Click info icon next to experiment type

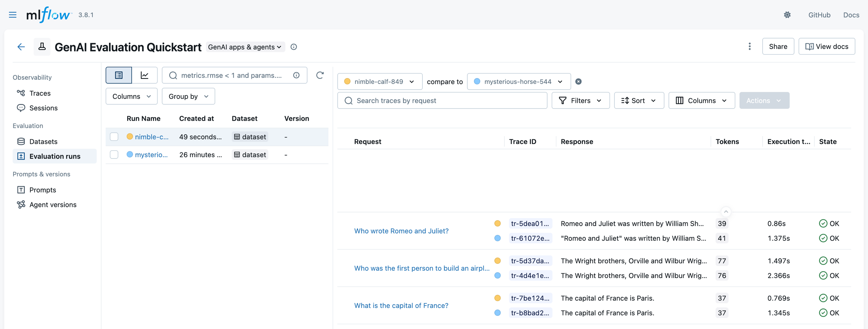[294, 47]
